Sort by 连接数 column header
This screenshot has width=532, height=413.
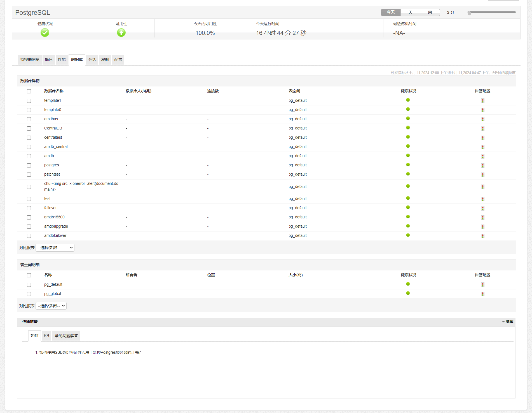coord(213,91)
